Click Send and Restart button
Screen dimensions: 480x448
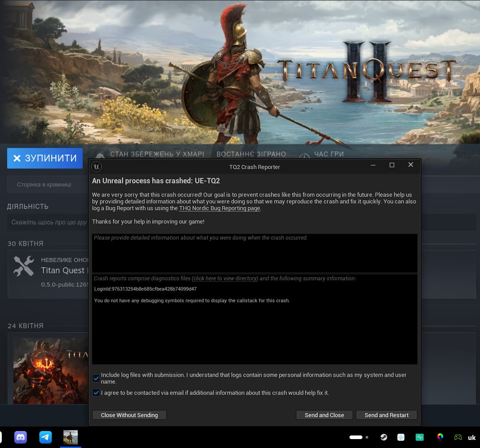386,415
